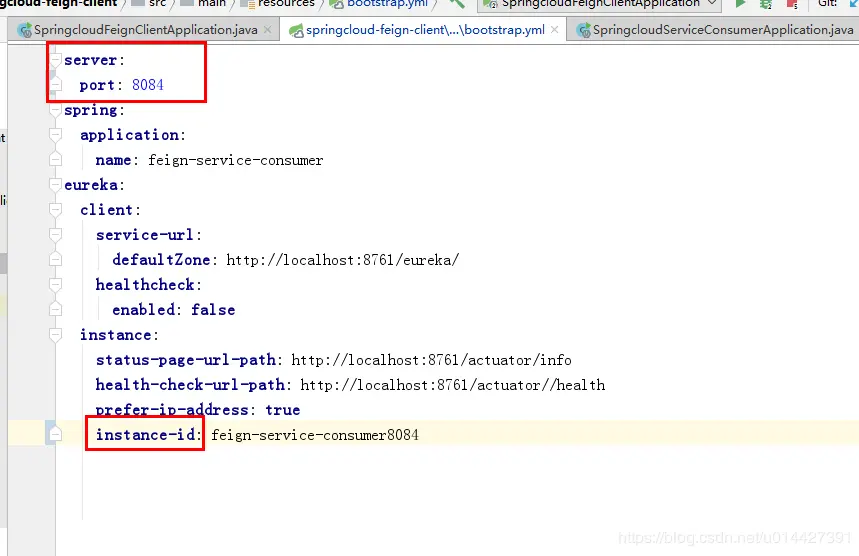Click fold end marker beside defaultZone line

[55, 260]
